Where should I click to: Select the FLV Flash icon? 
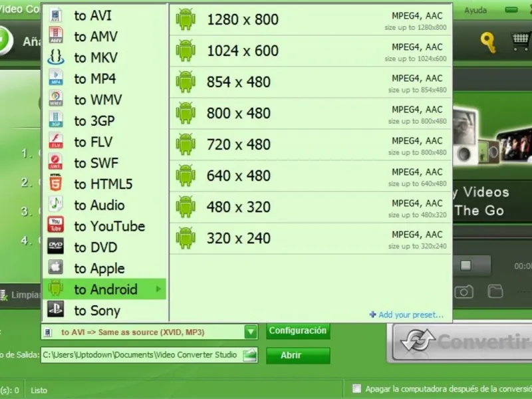coord(56,141)
